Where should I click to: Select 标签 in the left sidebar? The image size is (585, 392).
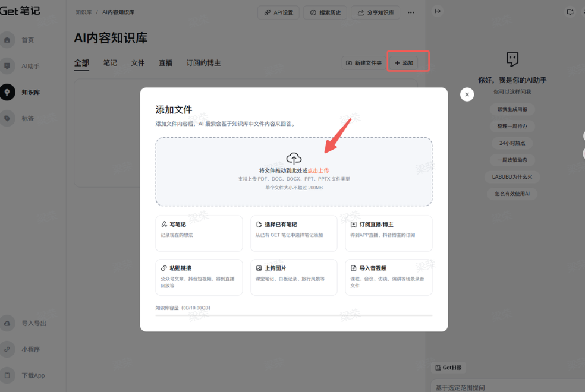(x=27, y=118)
